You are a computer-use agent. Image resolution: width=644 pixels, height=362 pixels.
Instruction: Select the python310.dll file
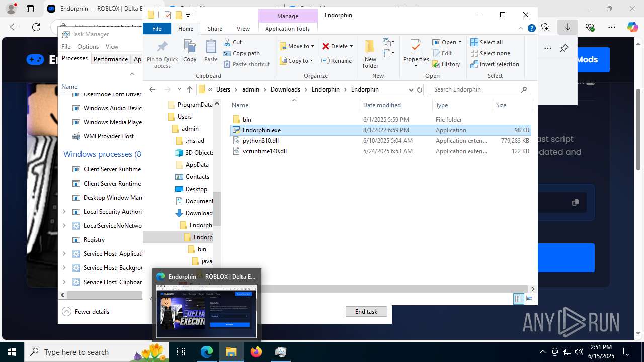(x=381, y=141)
